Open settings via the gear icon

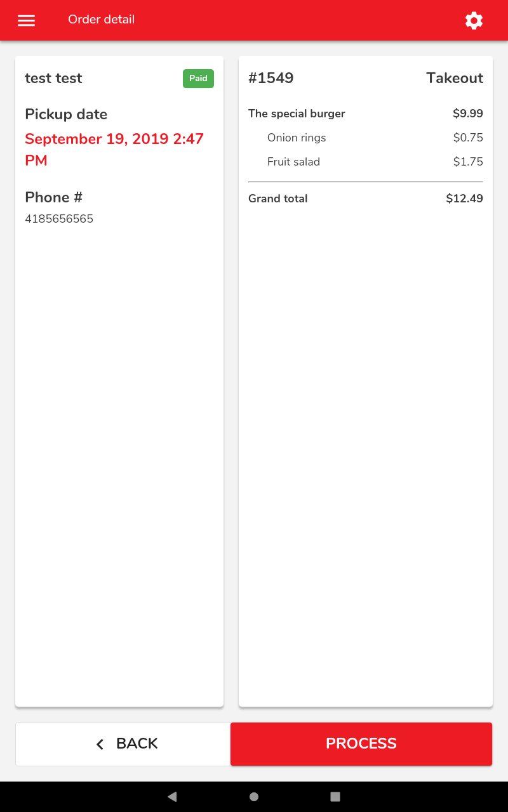coord(474,20)
